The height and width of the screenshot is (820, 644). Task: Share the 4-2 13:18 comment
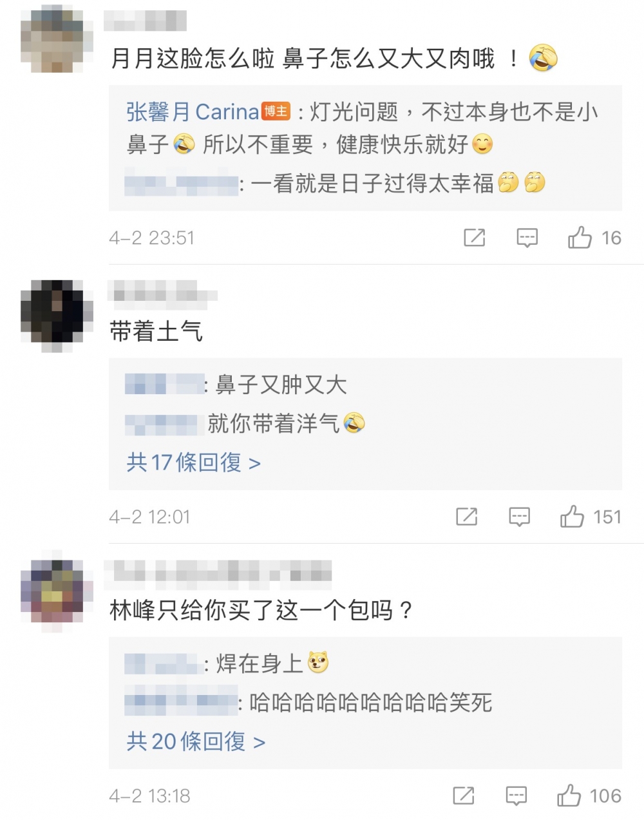(x=464, y=796)
